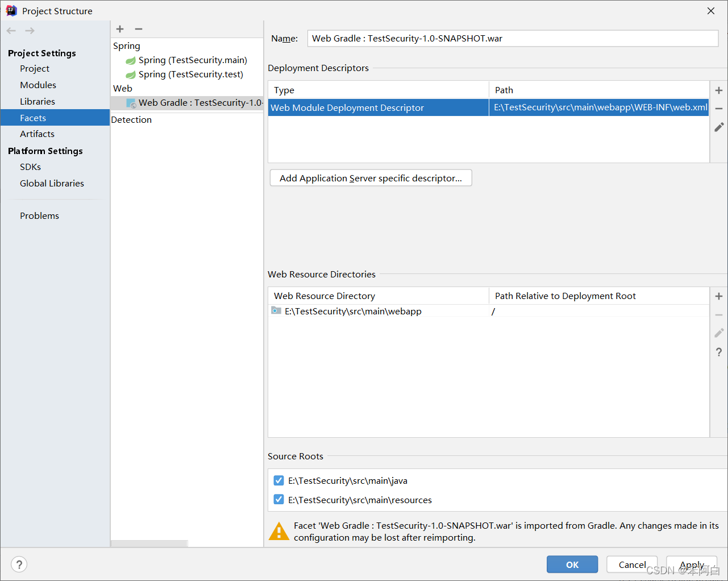Click Path Relative to Deployment Root header
This screenshot has height=581, width=728.
point(599,296)
